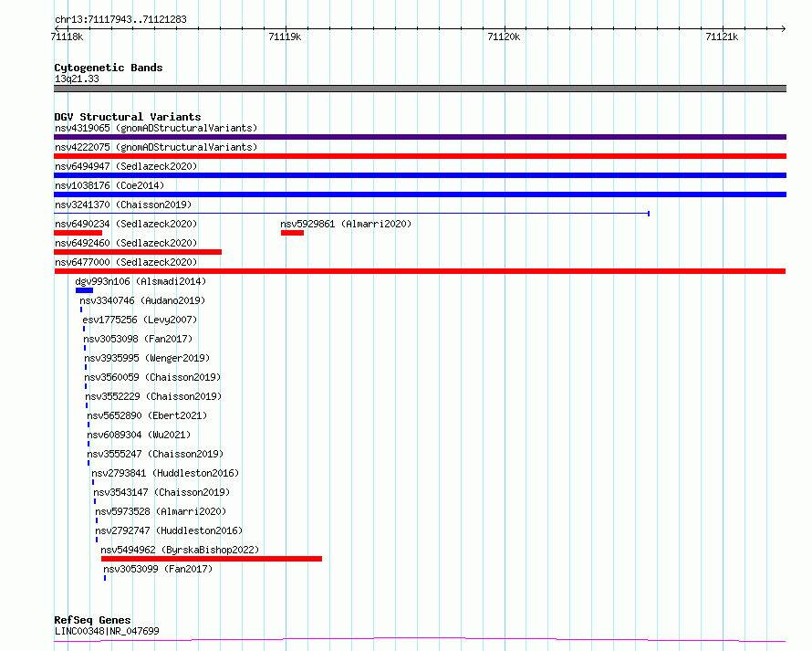Click the chr13:71117943..71121283 coordinate label
Viewport: 812px width, 651px height.
coord(120,19)
